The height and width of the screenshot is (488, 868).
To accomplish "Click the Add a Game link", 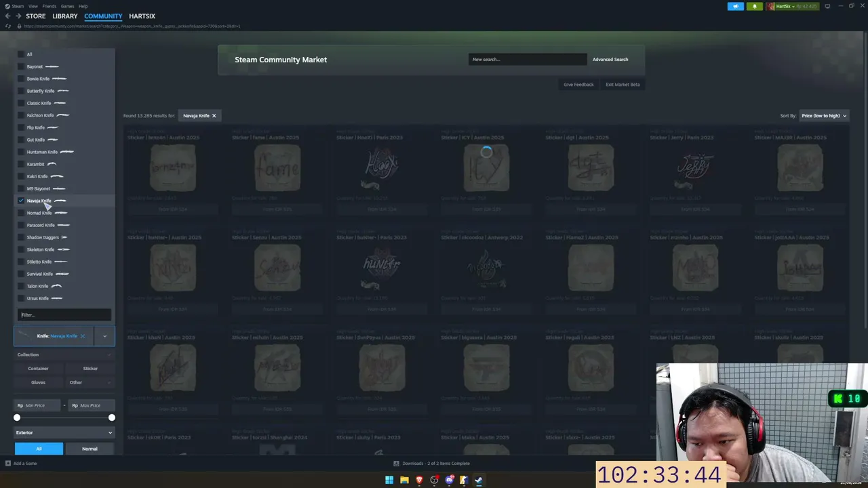I will point(25,464).
